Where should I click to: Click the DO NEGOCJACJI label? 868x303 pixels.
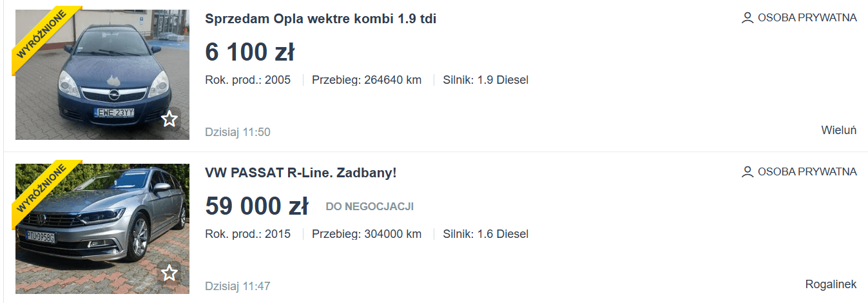[x=369, y=207]
